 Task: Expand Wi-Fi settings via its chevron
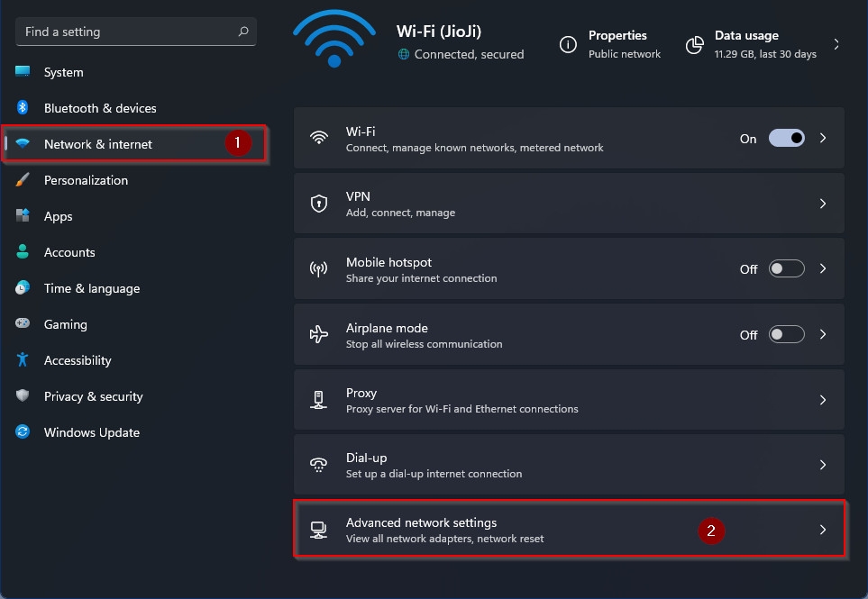823,138
